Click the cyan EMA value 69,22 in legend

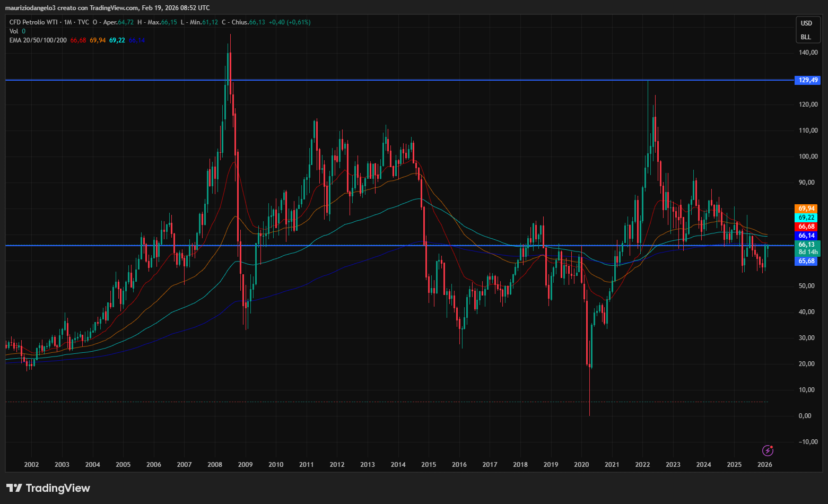[x=117, y=40]
